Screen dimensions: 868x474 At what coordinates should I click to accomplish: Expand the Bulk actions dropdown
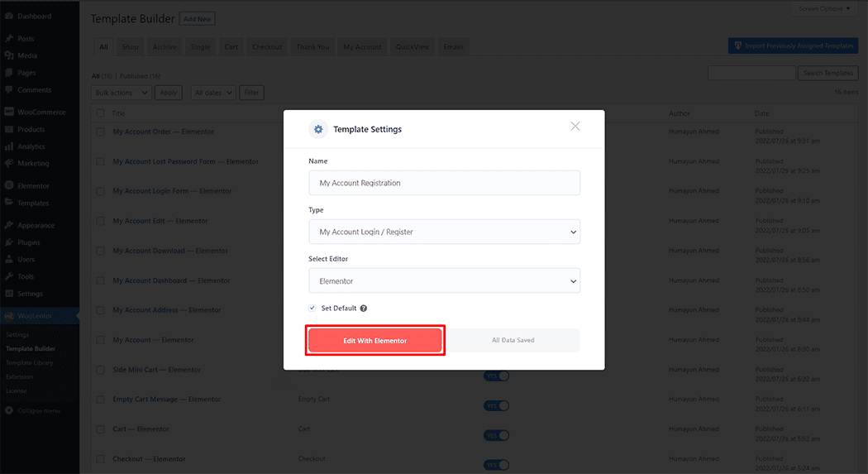coord(122,93)
